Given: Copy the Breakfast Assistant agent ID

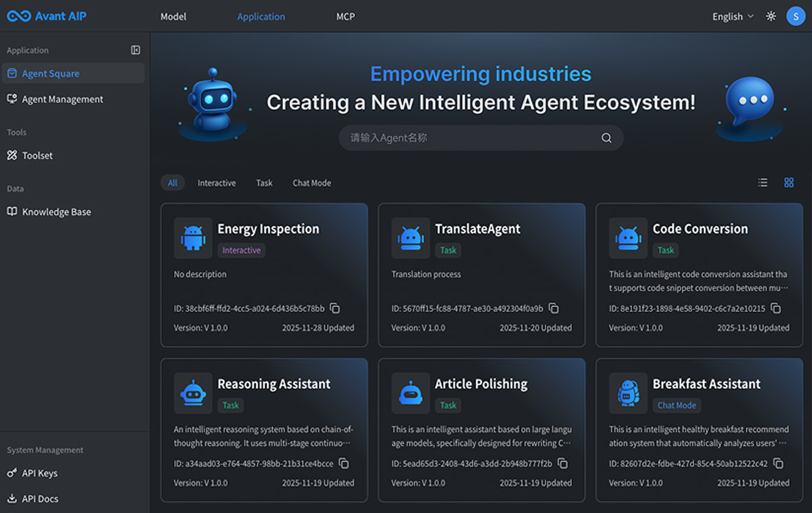Looking at the screenshot, I should click(778, 464).
